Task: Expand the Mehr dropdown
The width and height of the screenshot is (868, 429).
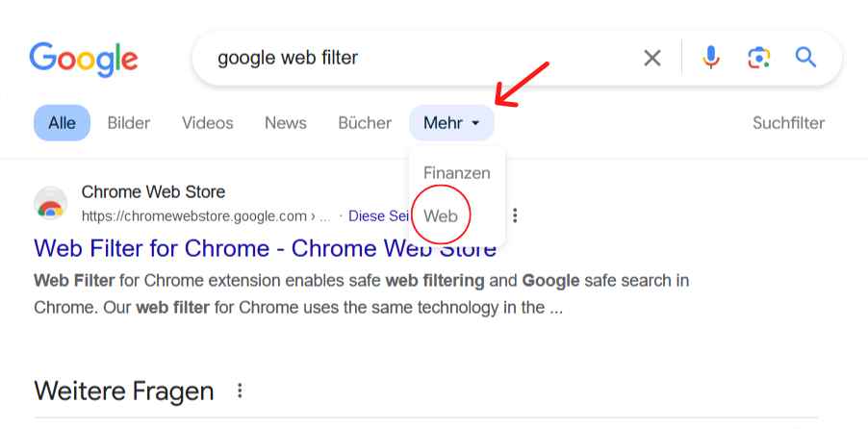Action: point(451,123)
